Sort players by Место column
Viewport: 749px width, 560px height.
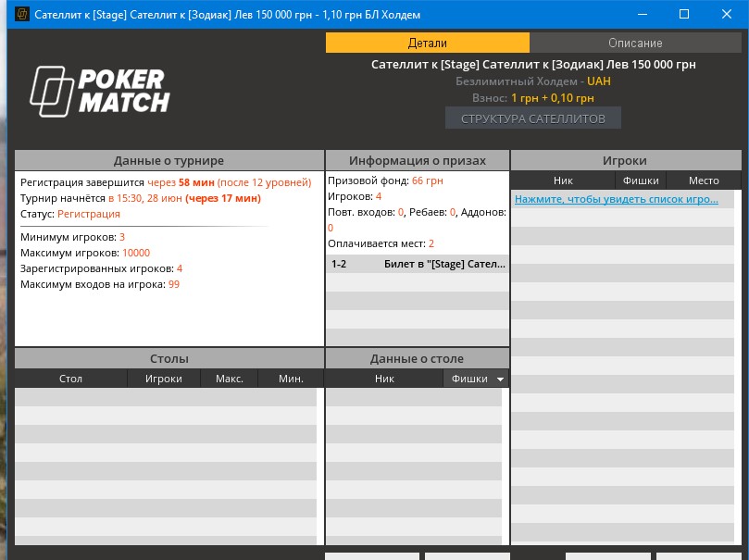click(704, 180)
